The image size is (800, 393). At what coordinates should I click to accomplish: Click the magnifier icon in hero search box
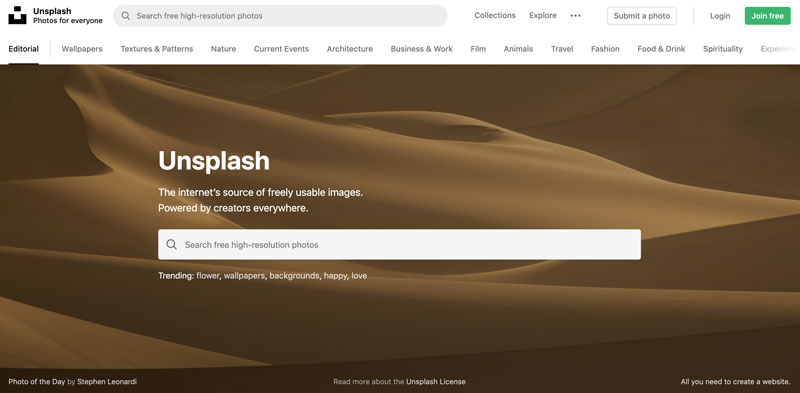click(172, 244)
